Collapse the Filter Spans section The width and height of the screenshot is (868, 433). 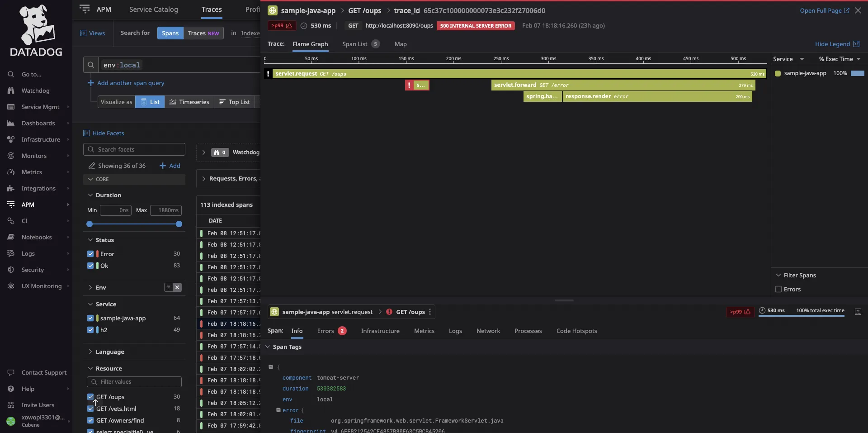point(778,275)
